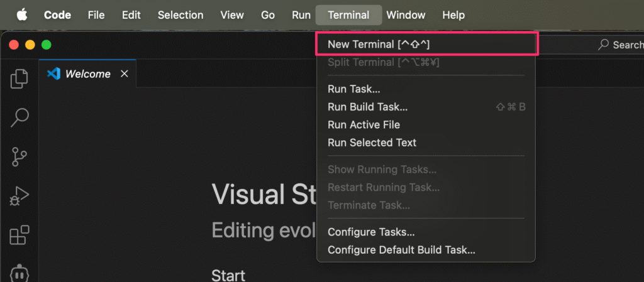Viewport: 644px width, 282px height.
Task: Open the Edit menu
Action: 131,15
